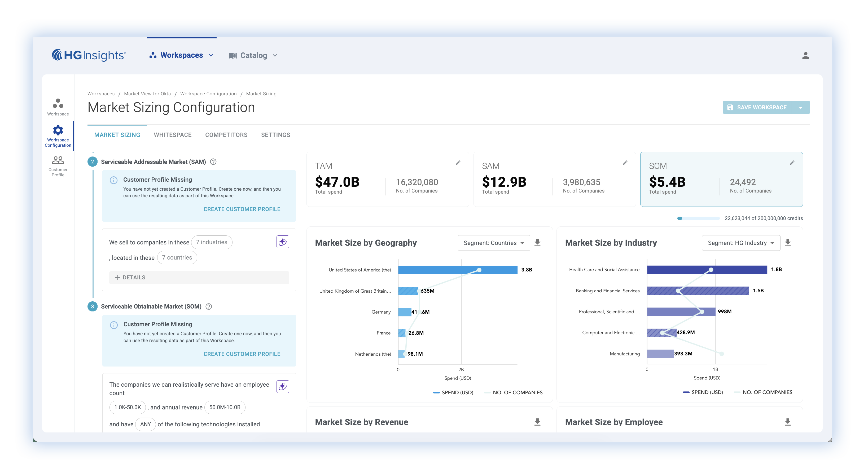Edit the TAM card with pencil icon
Image resolution: width=868 pixels, height=469 pixels.
click(458, 163)
